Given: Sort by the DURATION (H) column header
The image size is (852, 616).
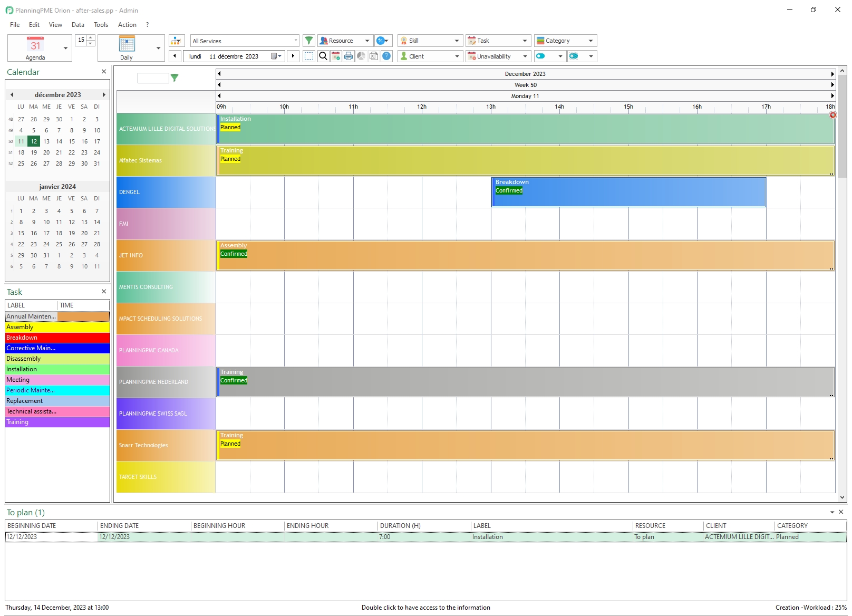Looking at the screenshot, I should click(424, 526).
